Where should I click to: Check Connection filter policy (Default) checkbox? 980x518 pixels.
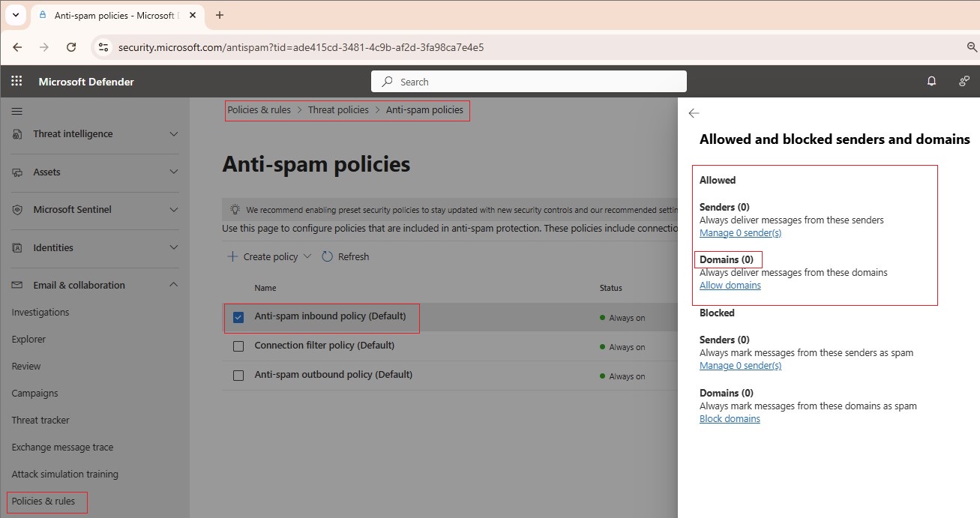click(x=238, y=346)
